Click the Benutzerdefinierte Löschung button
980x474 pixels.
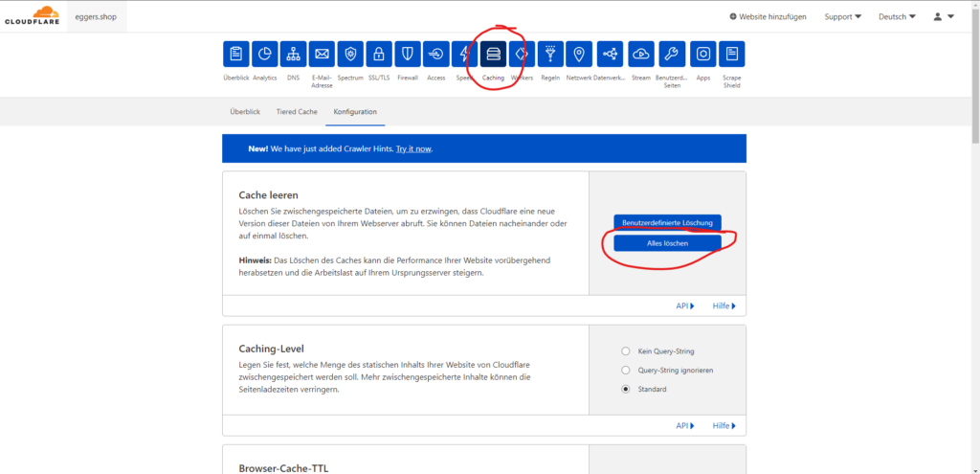(x=667, y=222)
